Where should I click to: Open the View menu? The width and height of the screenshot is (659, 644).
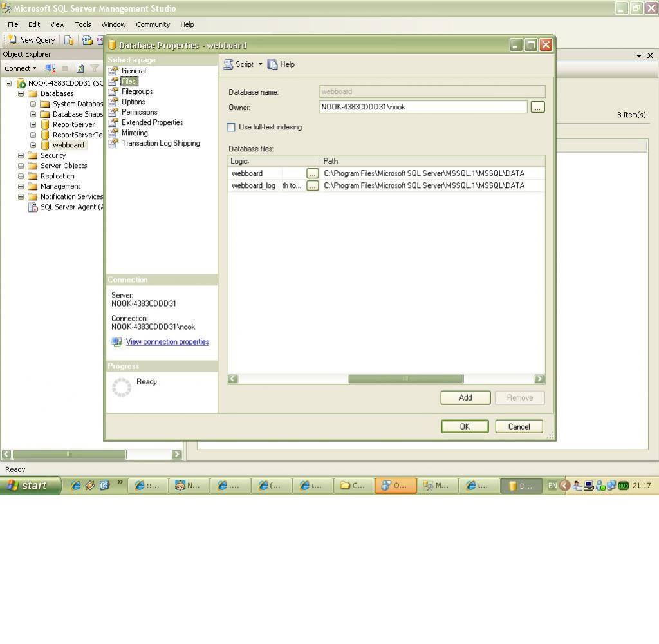click(57, 24)
